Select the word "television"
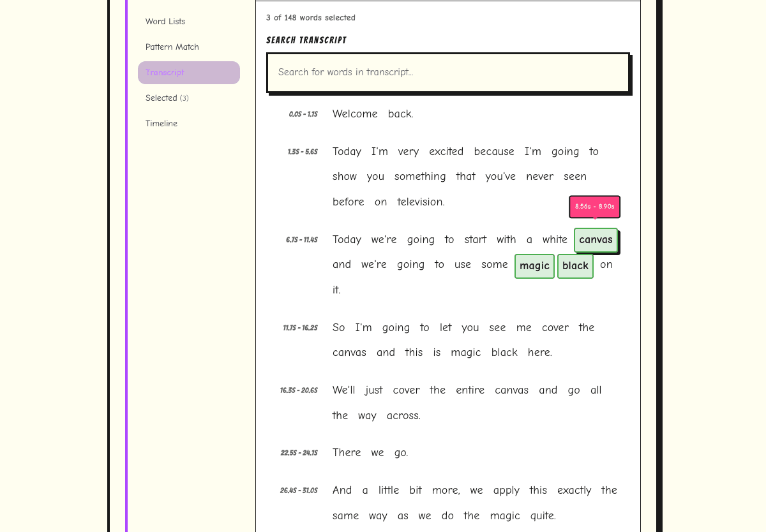The width and height of the screenshot is (766, 532). coord(419,202)
